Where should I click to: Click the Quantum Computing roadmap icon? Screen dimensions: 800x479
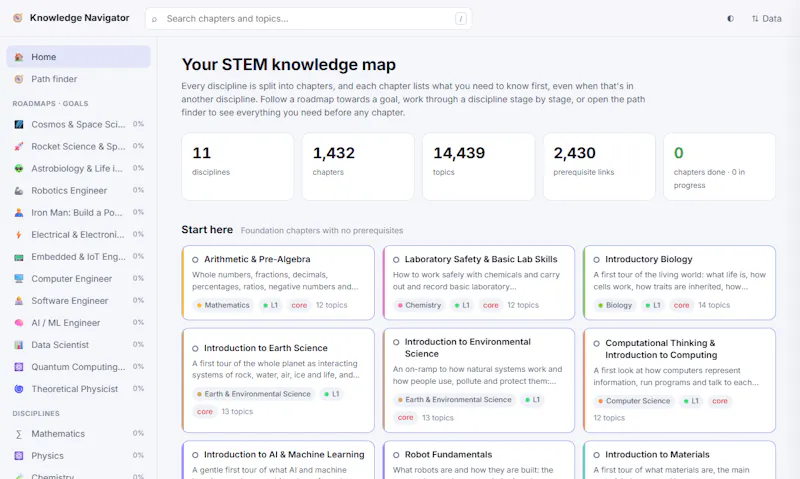[x=19, y=367]
